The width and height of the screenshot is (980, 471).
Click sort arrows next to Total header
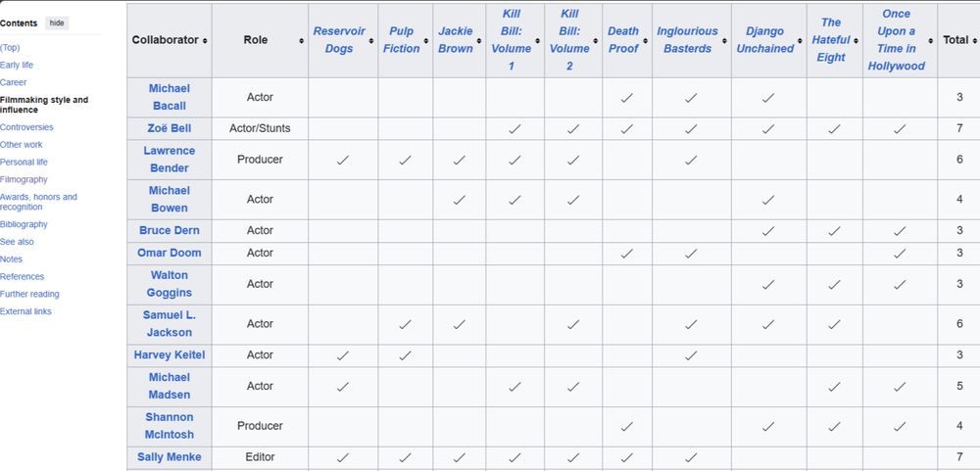(973, 40)
